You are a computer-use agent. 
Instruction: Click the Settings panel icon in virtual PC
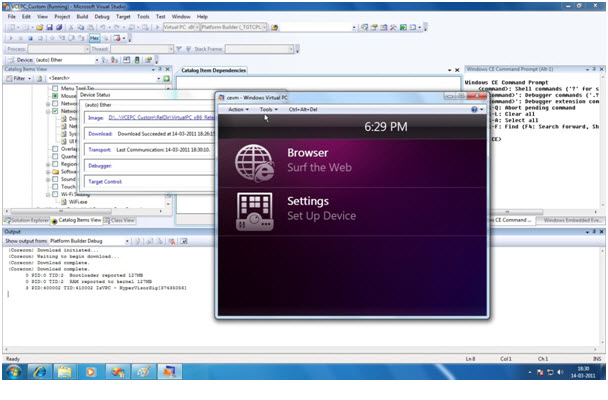254,212
